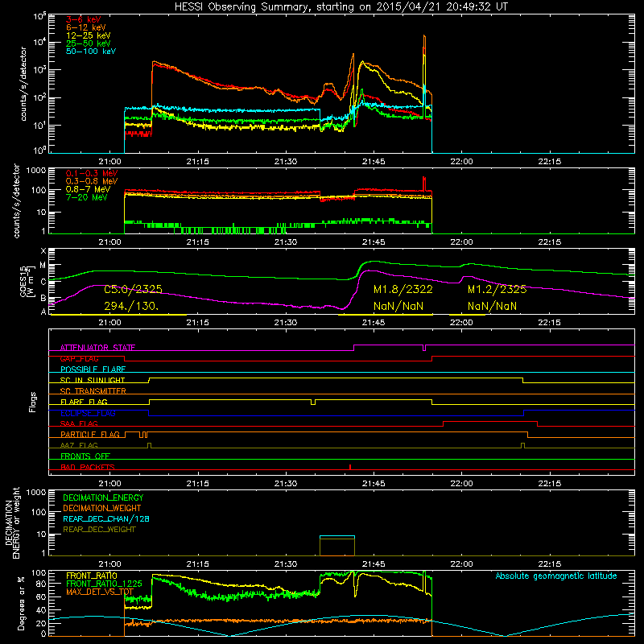Click the DECIMATION_WEIGHT legend label
Image resolution: width=644 pixels, height=644 pixels.
click(x=102, y=508)
